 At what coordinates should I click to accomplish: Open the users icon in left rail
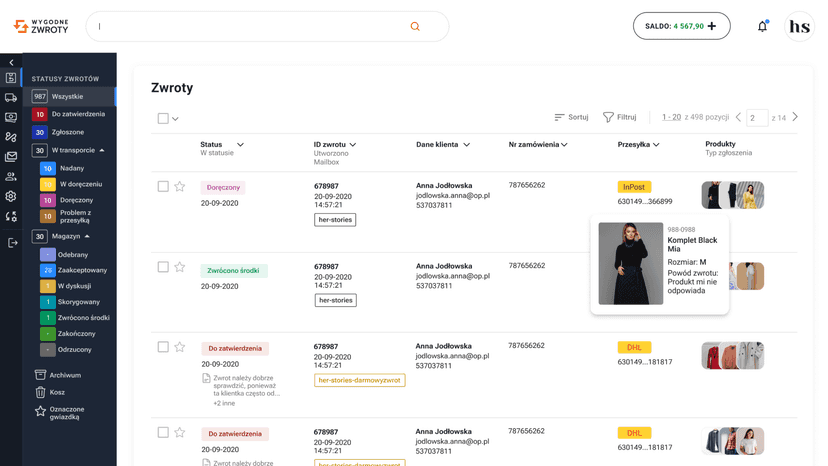pos(11,176)
